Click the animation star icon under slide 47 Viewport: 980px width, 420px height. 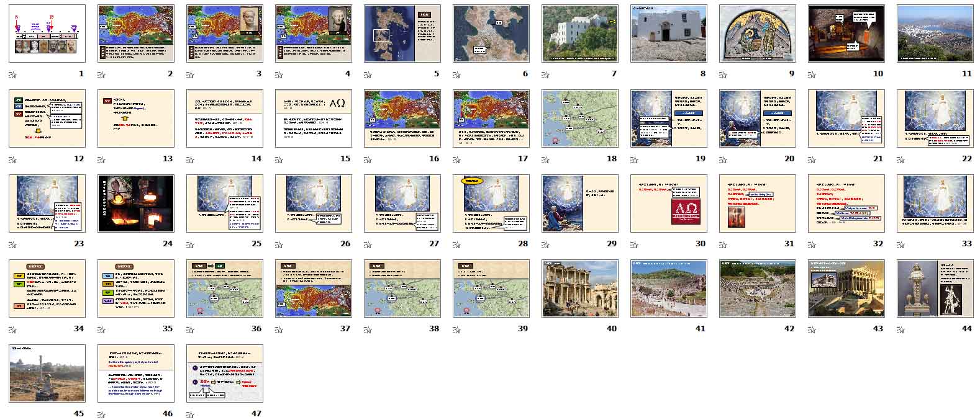point(190,414)
